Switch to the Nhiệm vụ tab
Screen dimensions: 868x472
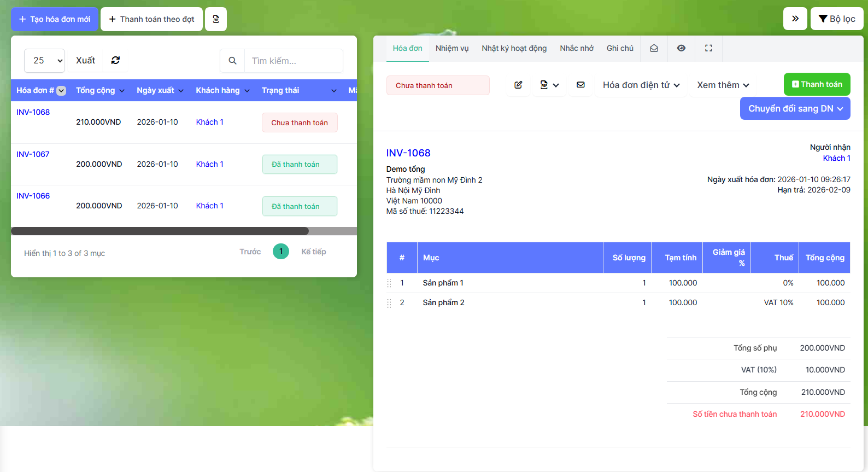[451, 48]
